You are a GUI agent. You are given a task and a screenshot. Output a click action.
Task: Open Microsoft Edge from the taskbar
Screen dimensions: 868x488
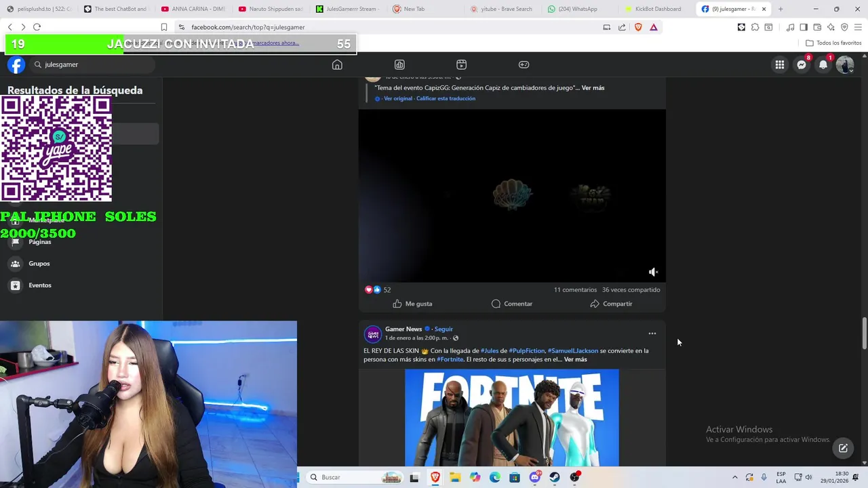pyautogui.click(x=495, y=477)
